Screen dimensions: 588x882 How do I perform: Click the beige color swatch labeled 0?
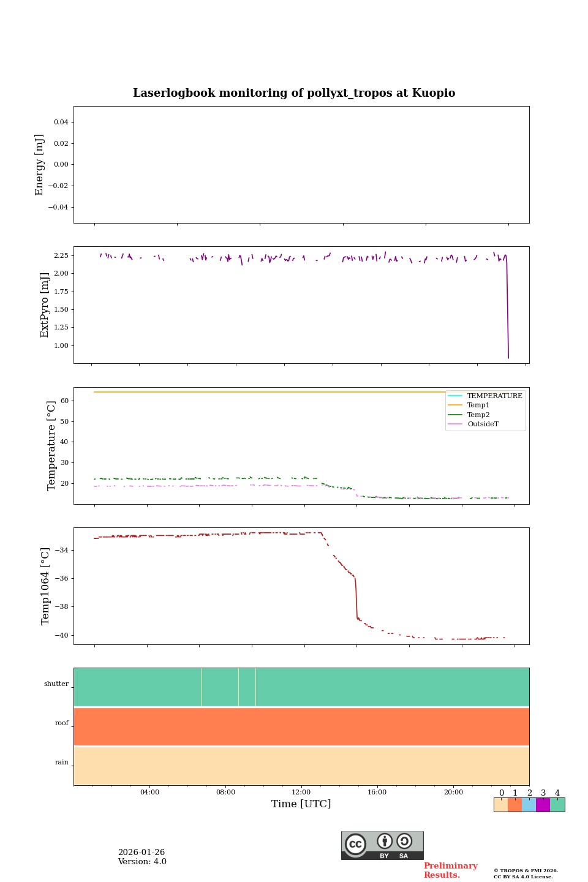[501, 805]
